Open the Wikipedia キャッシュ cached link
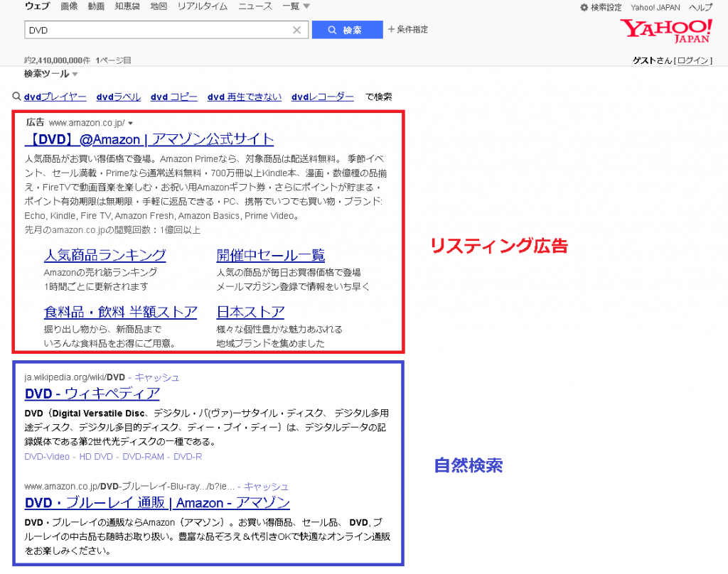Image resolution: width=728 pixels, height=574 pixels. (x=157, y=378)
